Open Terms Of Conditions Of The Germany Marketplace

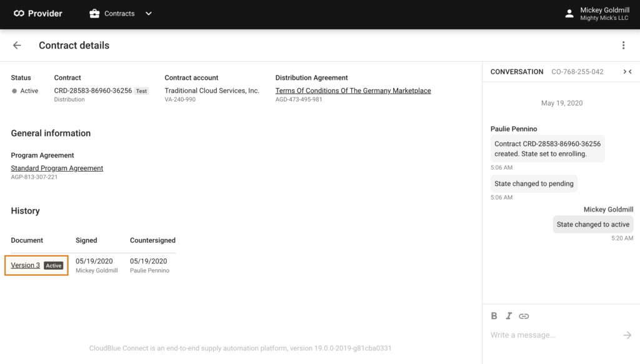point(353,91)
